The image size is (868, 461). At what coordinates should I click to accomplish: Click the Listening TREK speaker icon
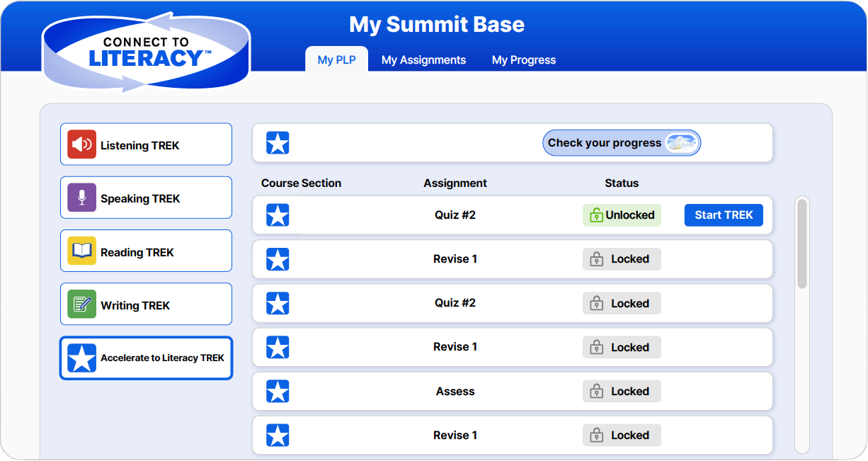81,144
